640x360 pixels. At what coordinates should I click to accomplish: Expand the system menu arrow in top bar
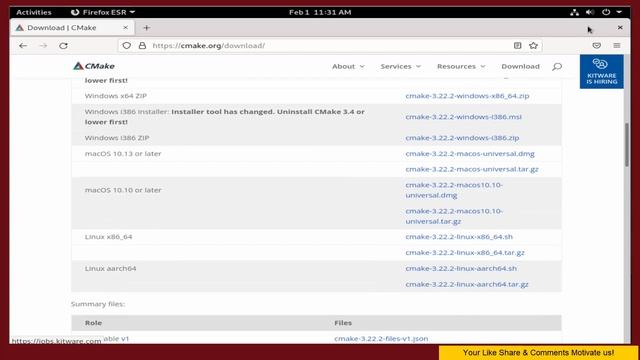click(619, 12)
